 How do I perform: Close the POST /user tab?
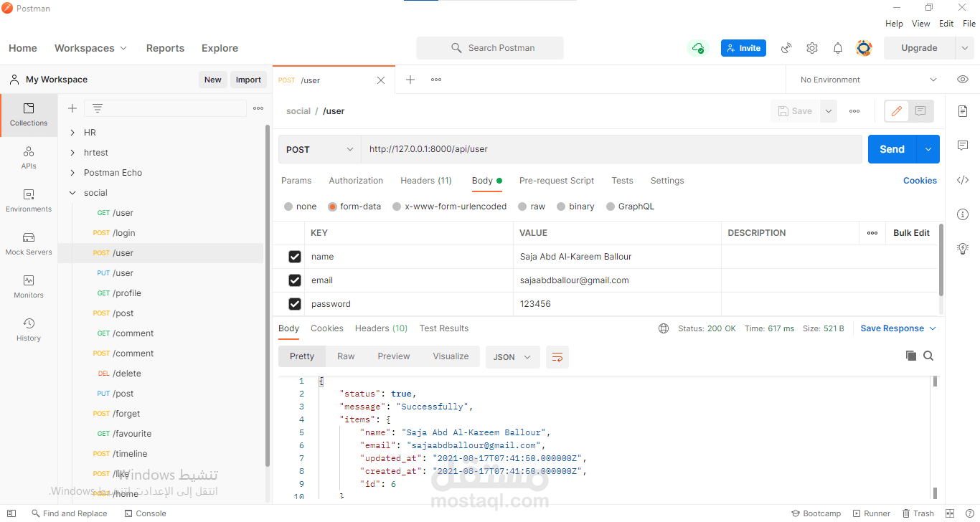(x=381, y=80)
